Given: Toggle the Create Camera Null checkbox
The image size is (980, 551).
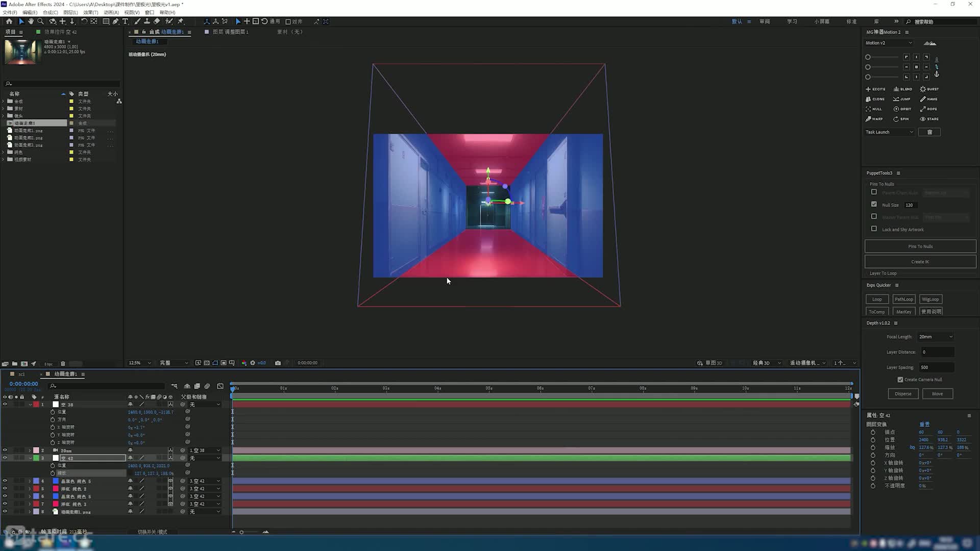Looking at the screenshot, I should 900,380.
